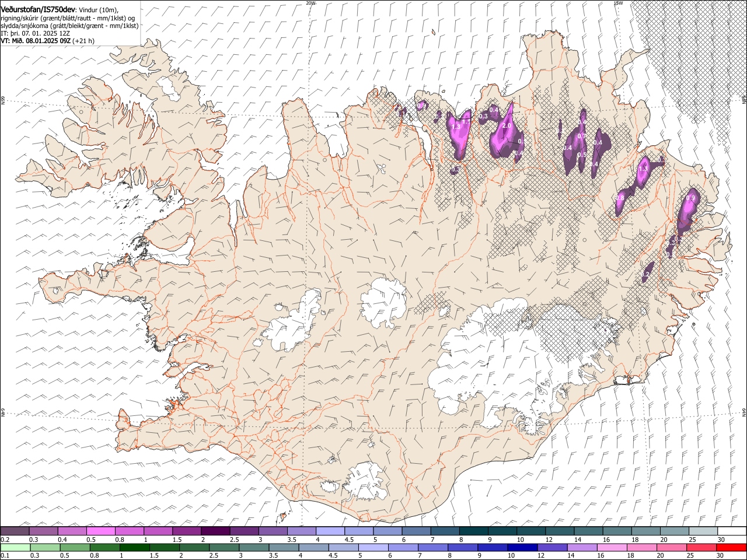The width and height of the screenshot is (747, 560).
Task: Select the pale lavender 5 swatch in rain legend
Action: 373,547
